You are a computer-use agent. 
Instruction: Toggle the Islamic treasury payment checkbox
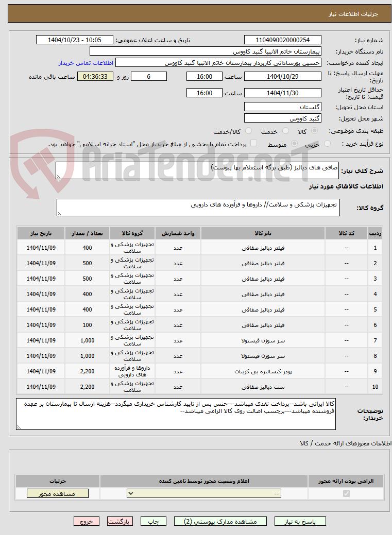253,143
